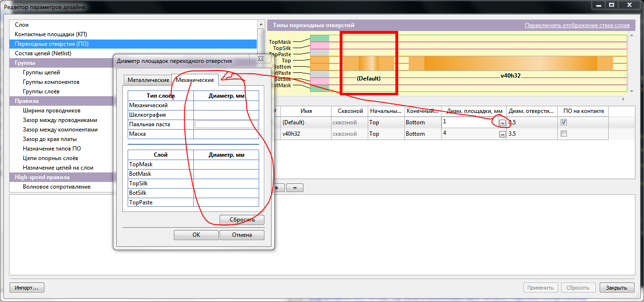Click the Паяльная паста diameter input field

tap(226, 124)
